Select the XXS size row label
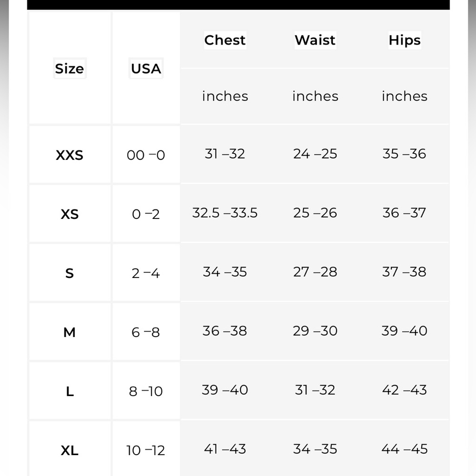The height and width of the screenshot is (476, 476). (69, 155)
